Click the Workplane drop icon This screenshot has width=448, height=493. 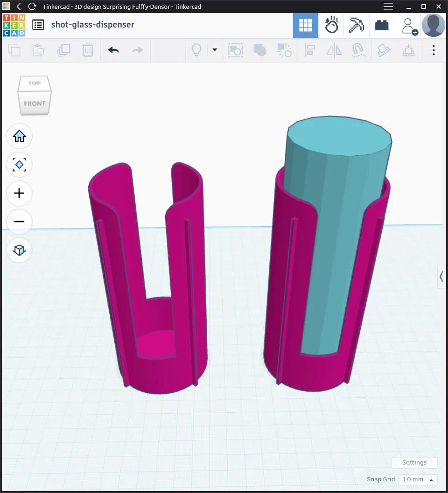click(408, 50)
